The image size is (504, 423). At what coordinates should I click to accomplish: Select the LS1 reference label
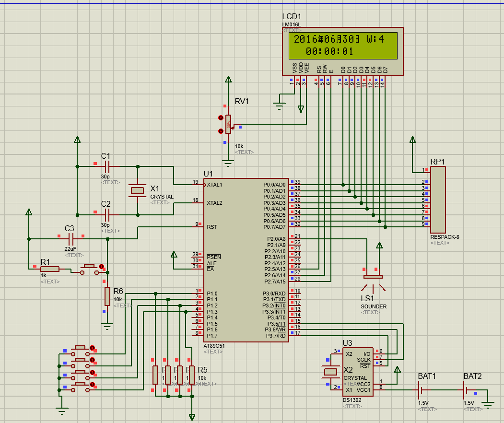[x=367, y=299]
